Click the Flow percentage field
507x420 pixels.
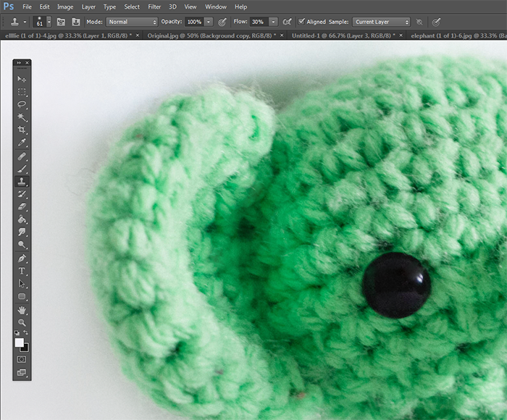(x=259, y=22)
